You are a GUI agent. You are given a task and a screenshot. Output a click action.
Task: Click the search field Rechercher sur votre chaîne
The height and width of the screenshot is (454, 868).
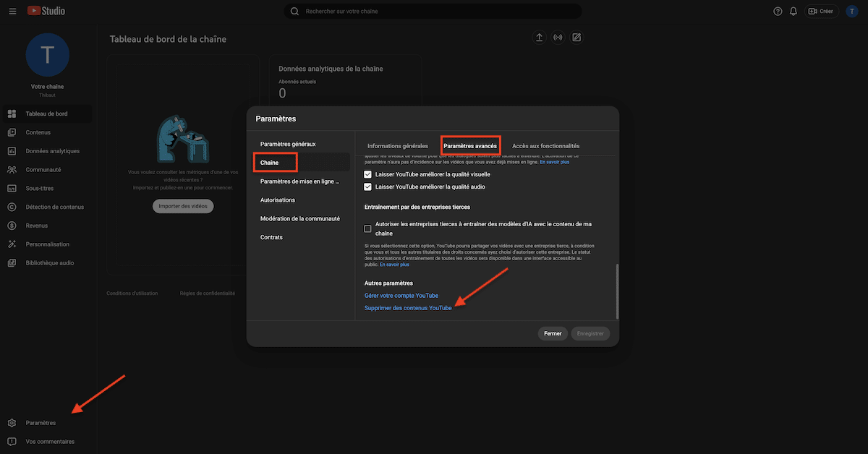tap(433, 11)
